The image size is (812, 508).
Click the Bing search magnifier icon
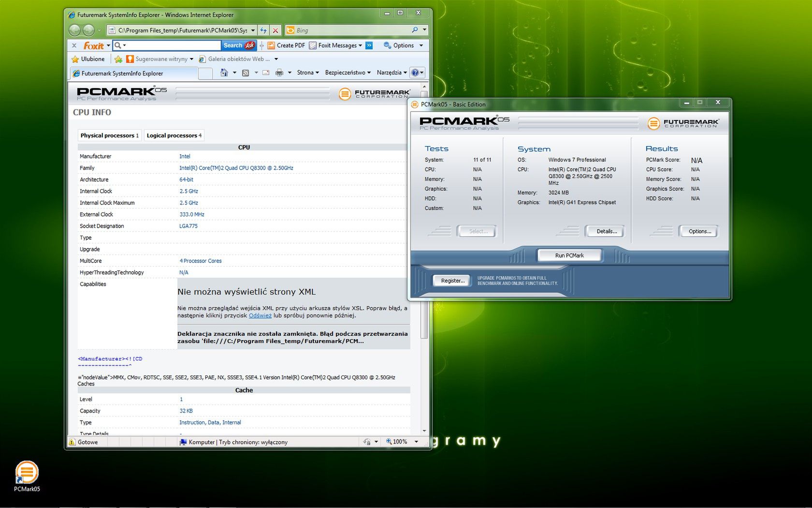415,30
